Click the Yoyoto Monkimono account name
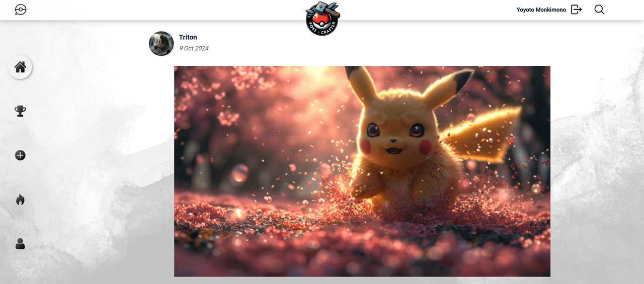 click(x=541, y=10)
